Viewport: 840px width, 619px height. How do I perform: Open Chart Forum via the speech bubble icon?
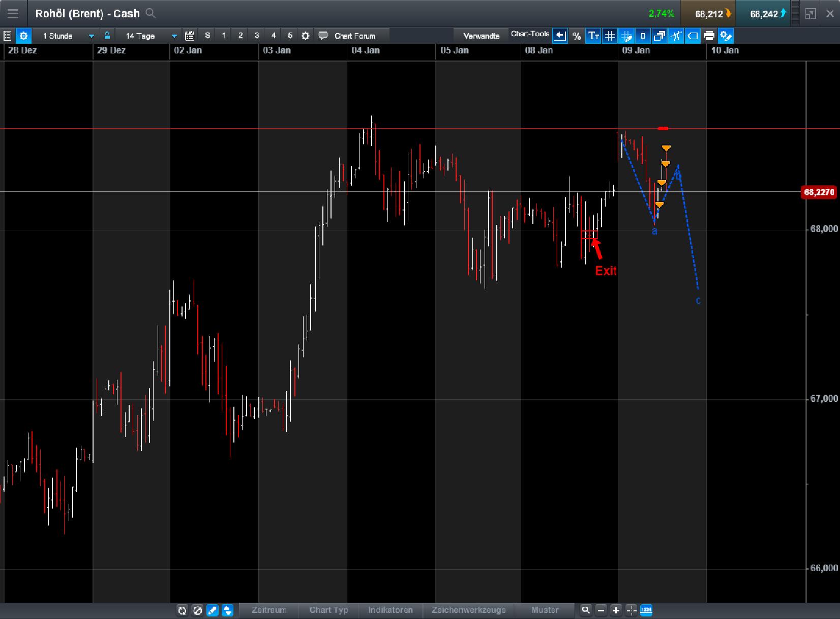pyautogui.click(x=323, y=36)
